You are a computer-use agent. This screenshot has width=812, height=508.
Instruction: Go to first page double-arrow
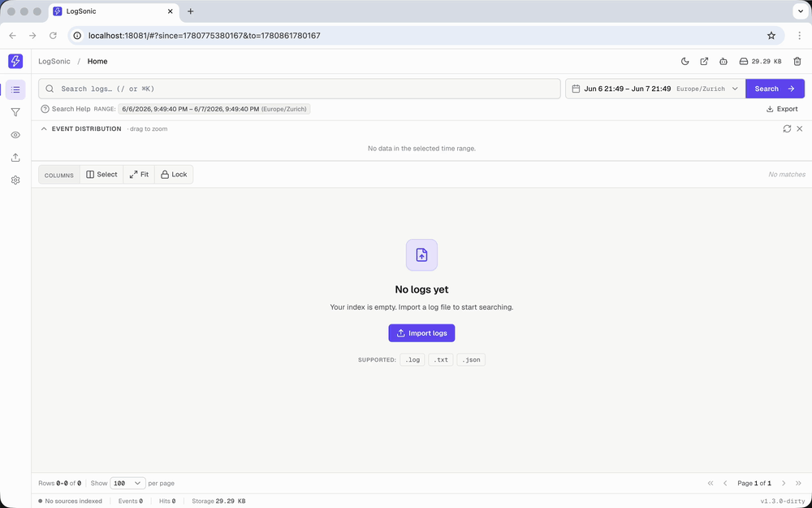tap(710, 483)
